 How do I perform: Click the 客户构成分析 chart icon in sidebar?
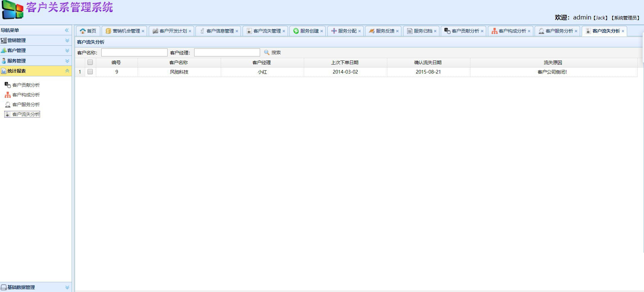(x=7, y=95)
